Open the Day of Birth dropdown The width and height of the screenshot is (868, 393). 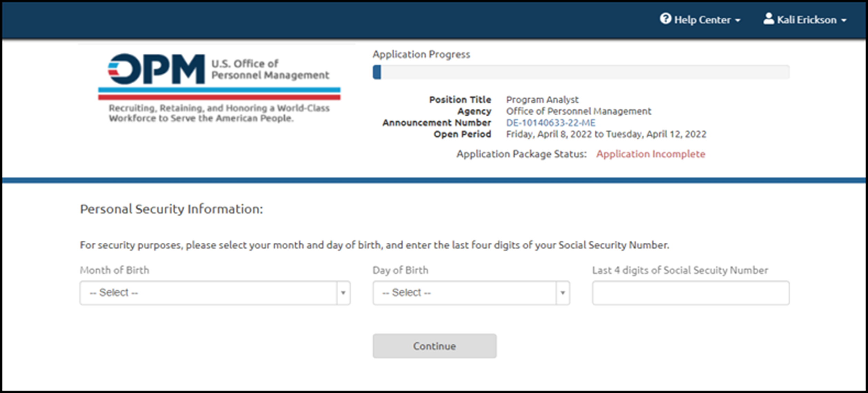tap(471, 293)
